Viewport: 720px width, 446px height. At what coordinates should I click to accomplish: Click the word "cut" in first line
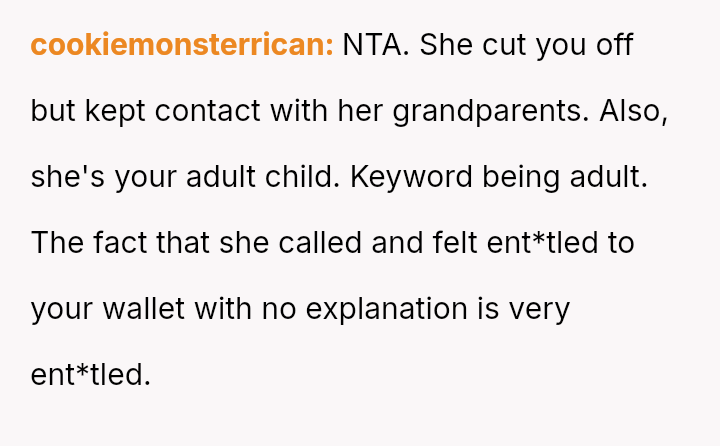point(507,45)
